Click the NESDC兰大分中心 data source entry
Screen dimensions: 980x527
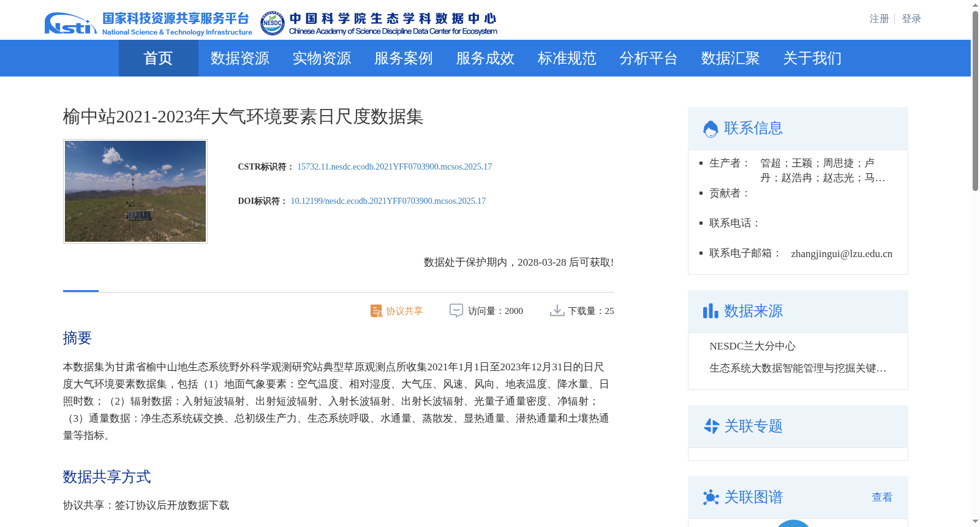(x=752, y=346)
